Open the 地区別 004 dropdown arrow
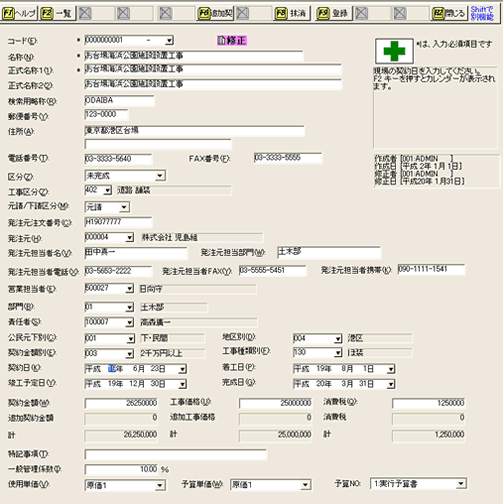 pos(338,339)
